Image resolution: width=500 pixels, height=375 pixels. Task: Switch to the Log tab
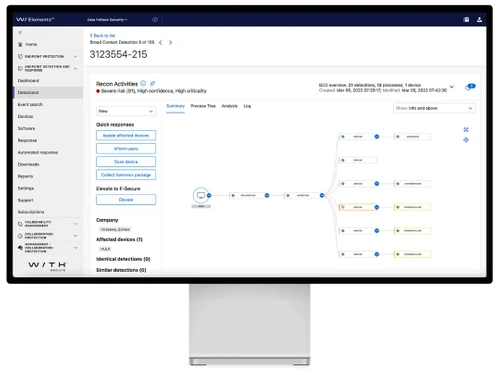(247, 106)
